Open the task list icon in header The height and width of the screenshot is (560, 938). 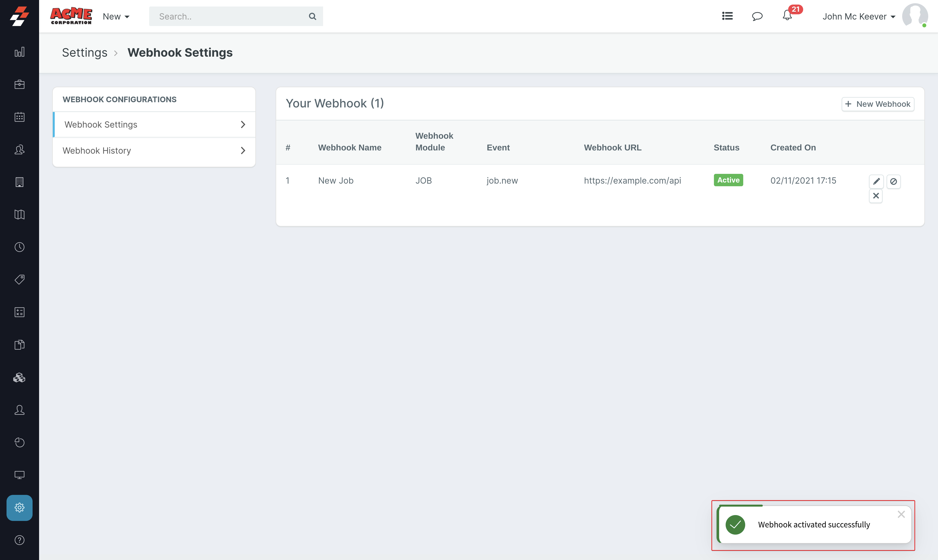point(727,16)
